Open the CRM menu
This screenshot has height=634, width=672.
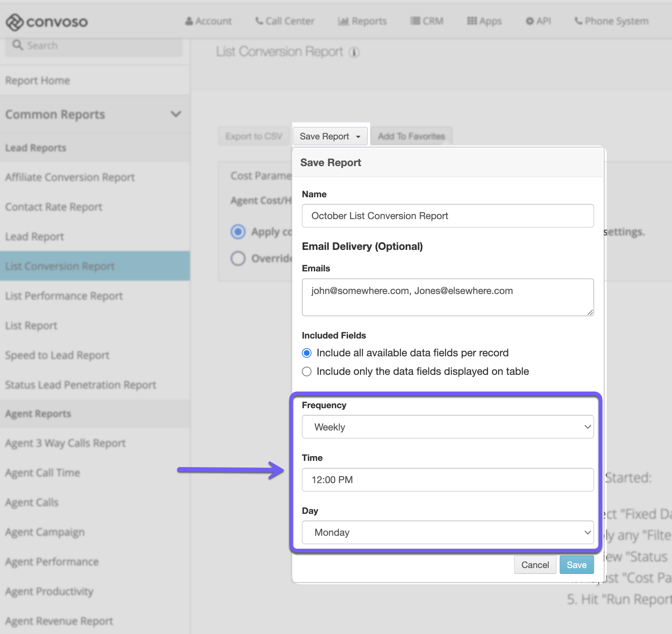(427, 21)
